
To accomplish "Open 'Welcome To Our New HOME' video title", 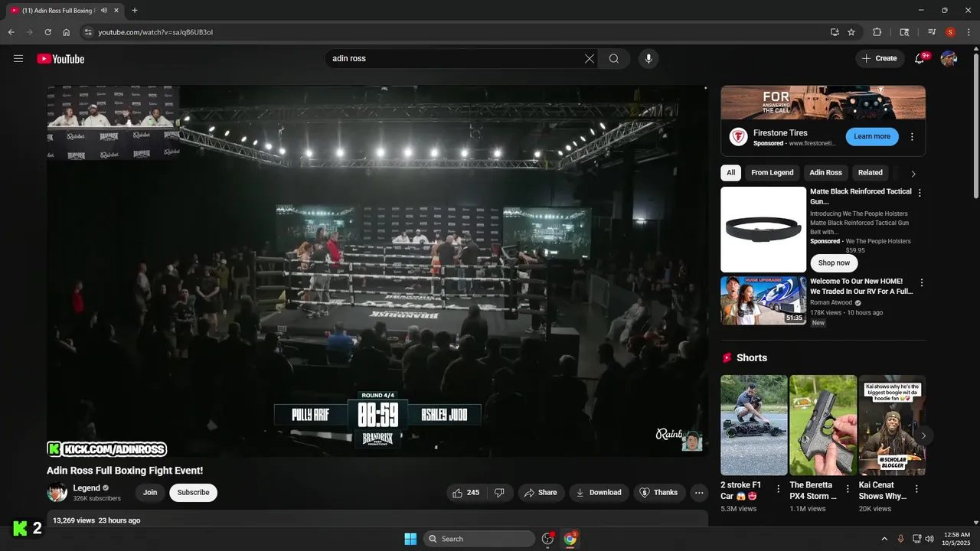I will 861,286.
